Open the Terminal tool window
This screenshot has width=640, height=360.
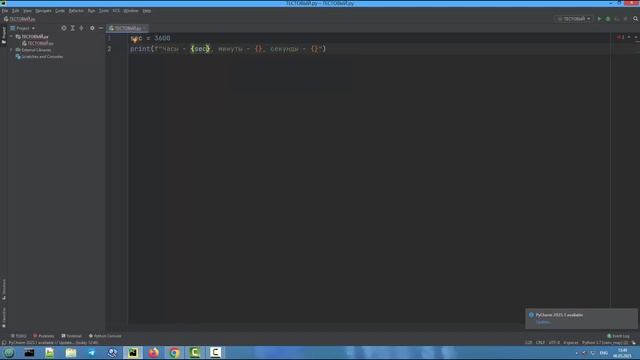tap(72, 336)
